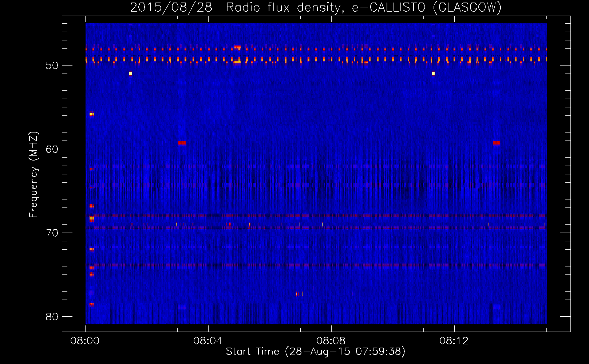The height and width of the screenshot is (364, 589).
Task: Click the red burst near 59 MHz around 08:03
Action: pos(182,143)
